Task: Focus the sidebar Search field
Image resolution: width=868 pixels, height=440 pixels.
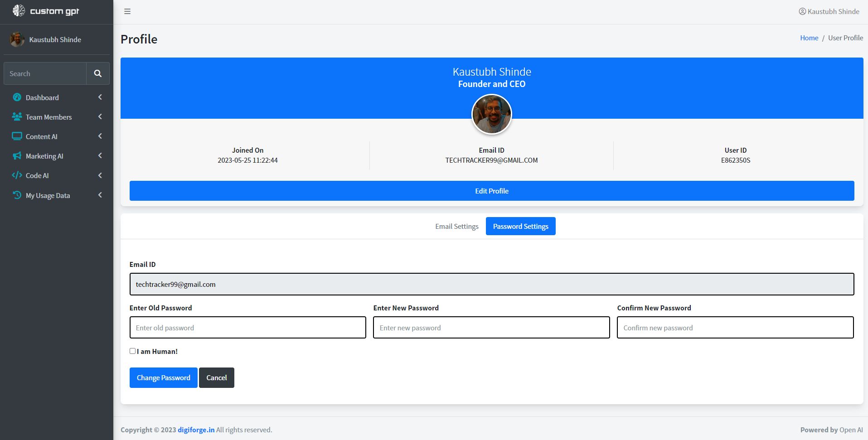Action: click(x=45, y=73)
